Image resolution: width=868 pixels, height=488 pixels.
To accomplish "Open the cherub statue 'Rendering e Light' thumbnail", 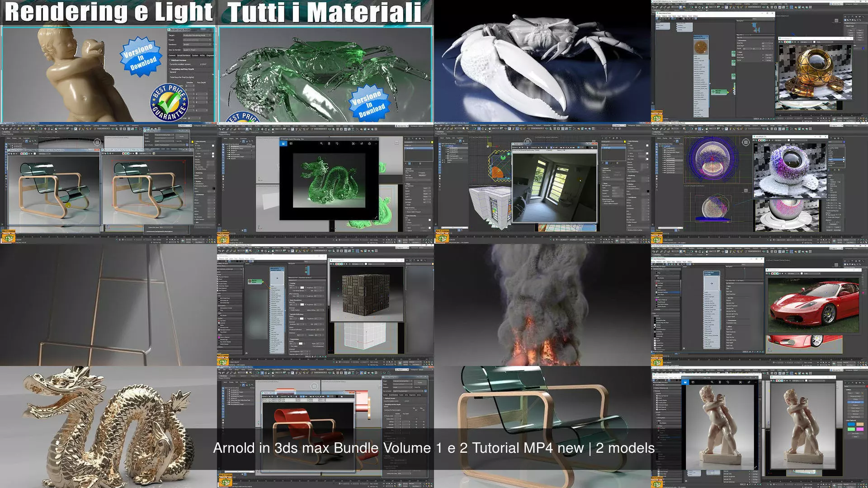I will click(x=108, y=61).
